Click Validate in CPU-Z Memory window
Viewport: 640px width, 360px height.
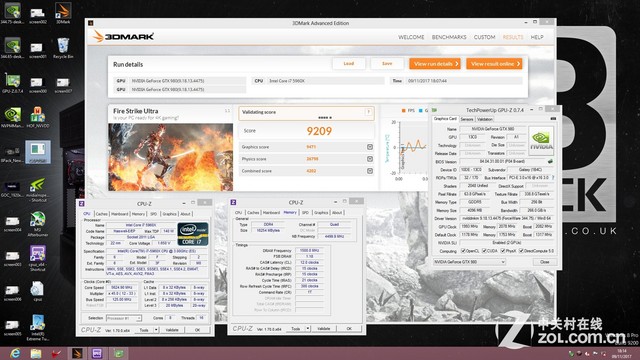[324, 329]
